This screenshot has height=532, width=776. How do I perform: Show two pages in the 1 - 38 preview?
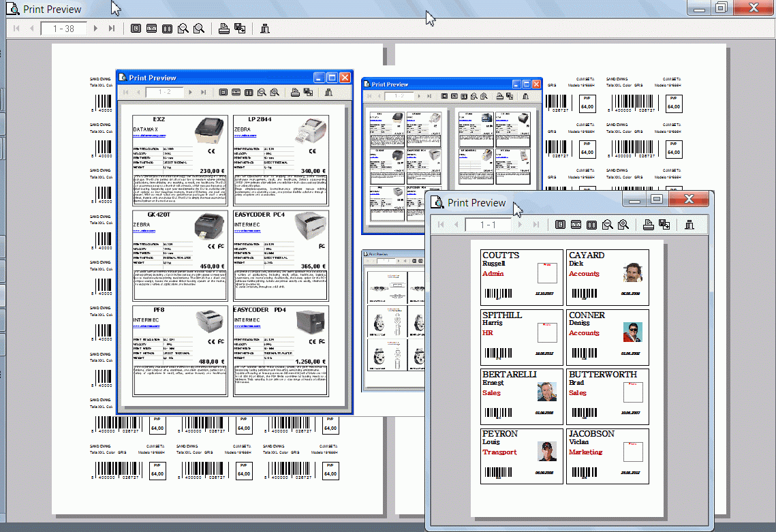[x=168, y=29]
